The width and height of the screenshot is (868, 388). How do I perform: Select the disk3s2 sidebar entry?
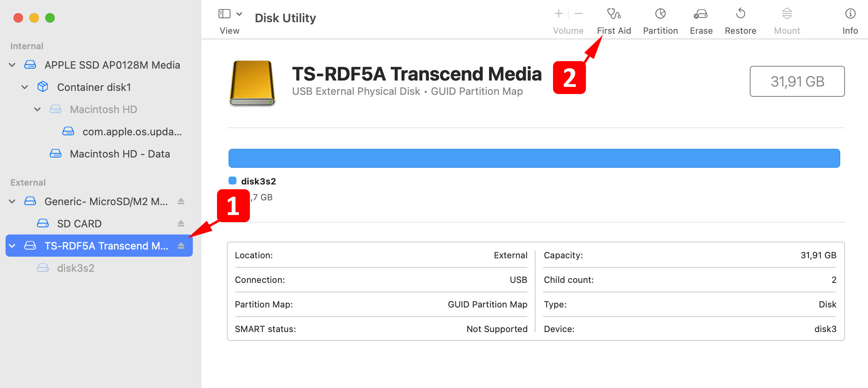point(99,268)
